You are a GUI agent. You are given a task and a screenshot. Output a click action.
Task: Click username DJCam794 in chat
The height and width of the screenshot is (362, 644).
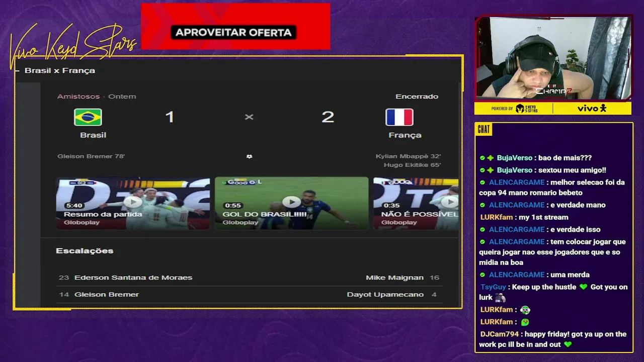[499, 334]
